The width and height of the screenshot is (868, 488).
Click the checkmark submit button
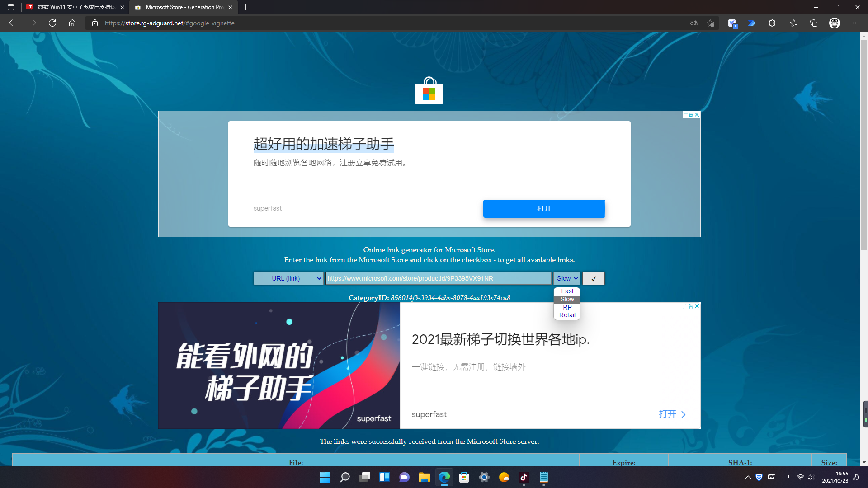point(593,278)
